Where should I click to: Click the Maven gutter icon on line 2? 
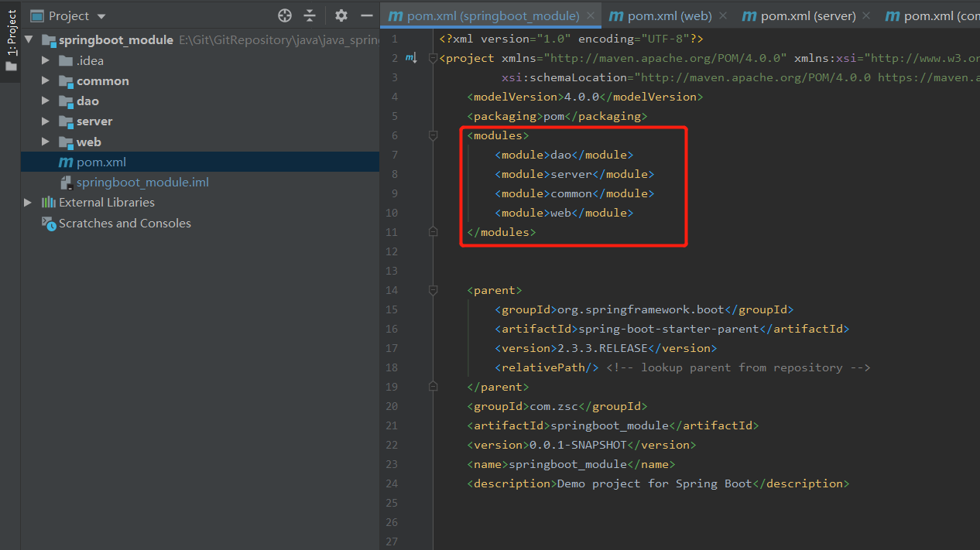411,58
